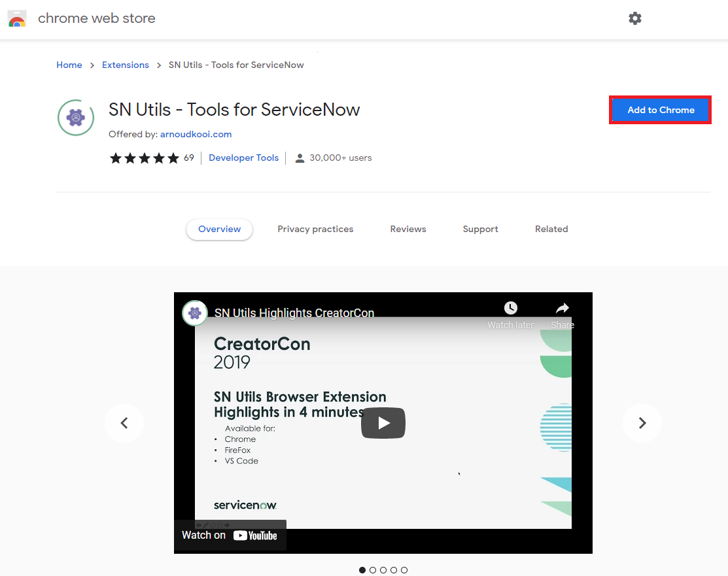728x576 pixels.
Task: Play the SN Utils Highlights video
Action: click(x=383, y=423)
